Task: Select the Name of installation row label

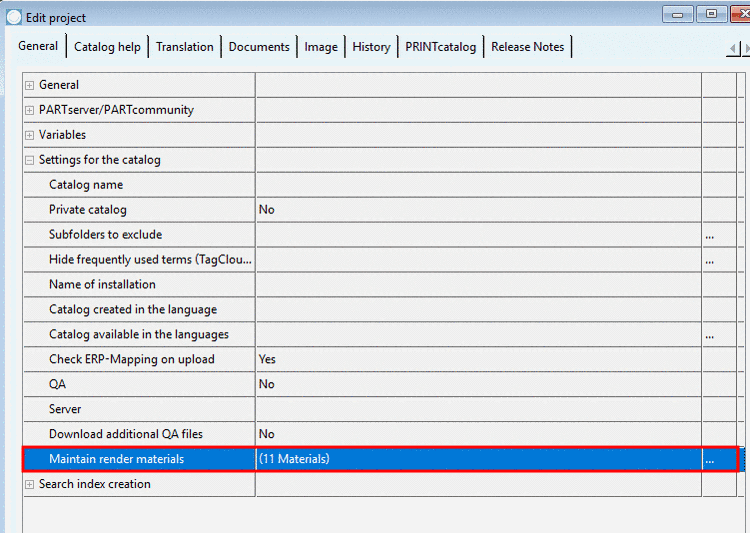Action: [102, 284]
